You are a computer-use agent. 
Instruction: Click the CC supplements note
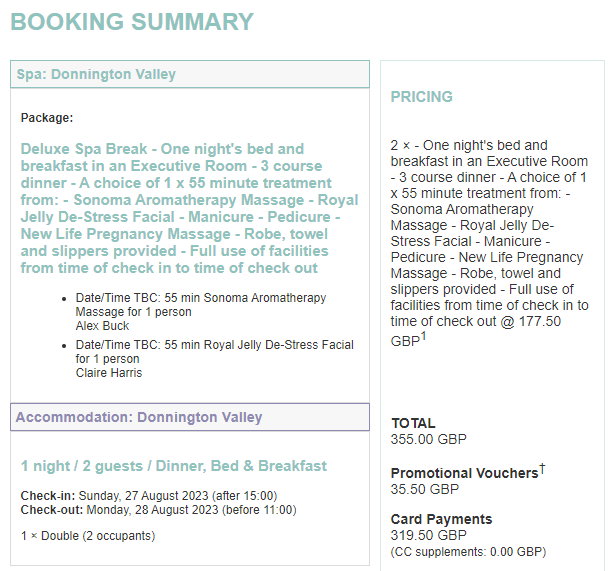(468, 552)
